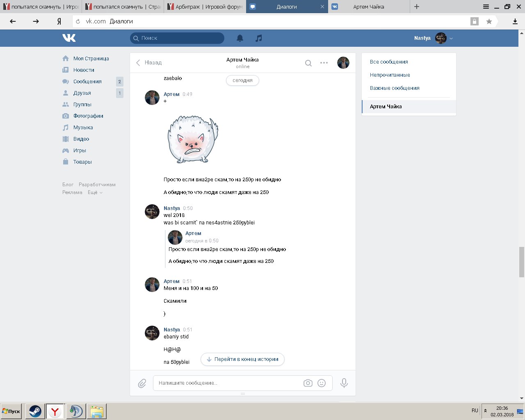
Task: Attach a photo using the camera icon
Action: click(x=308, y=383)
